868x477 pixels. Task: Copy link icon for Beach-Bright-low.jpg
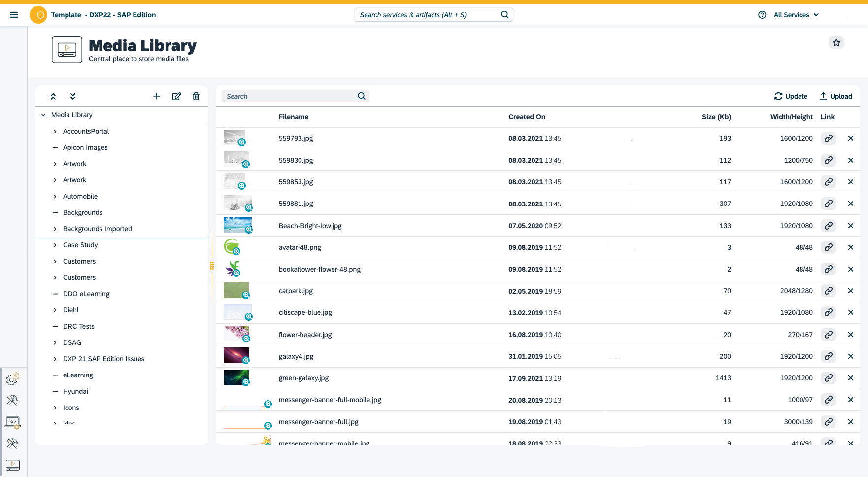[x=829, y=226]
